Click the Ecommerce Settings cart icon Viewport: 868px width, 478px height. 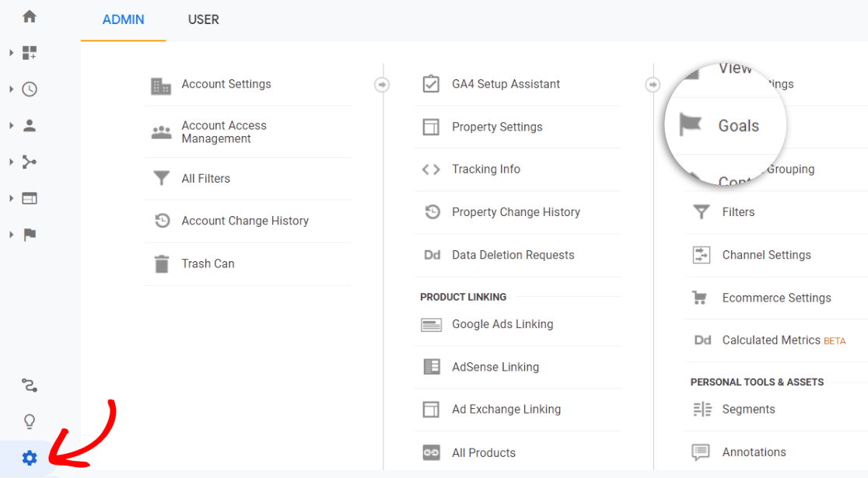coord(702,298)
